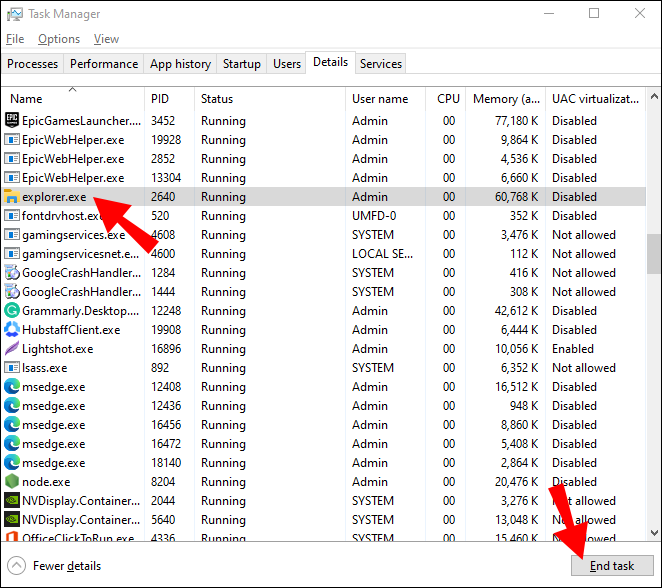Sort by the Name column header
Screen dimensions: 662x588
(73, 99)
